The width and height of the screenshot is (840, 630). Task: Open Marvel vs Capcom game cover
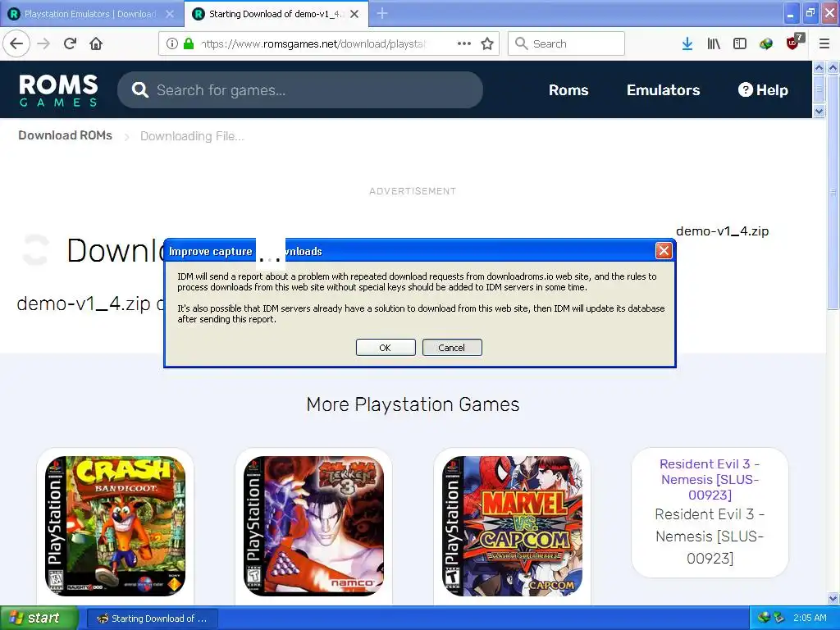coord(512,526)
